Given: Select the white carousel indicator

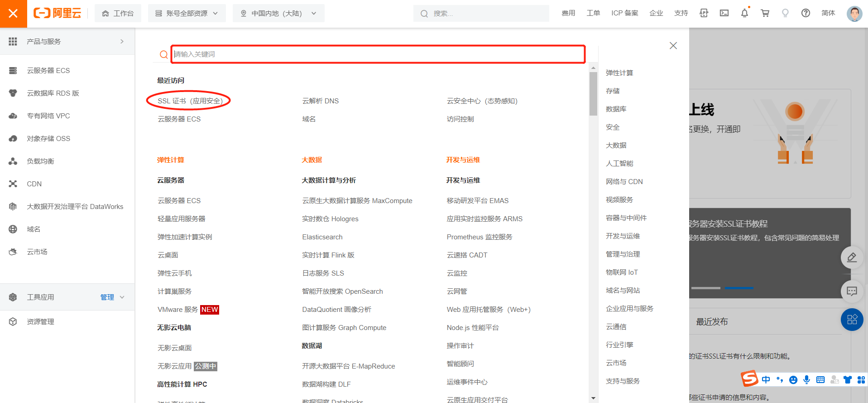Looking at the screenshot, I should click(x=705, y=288).
